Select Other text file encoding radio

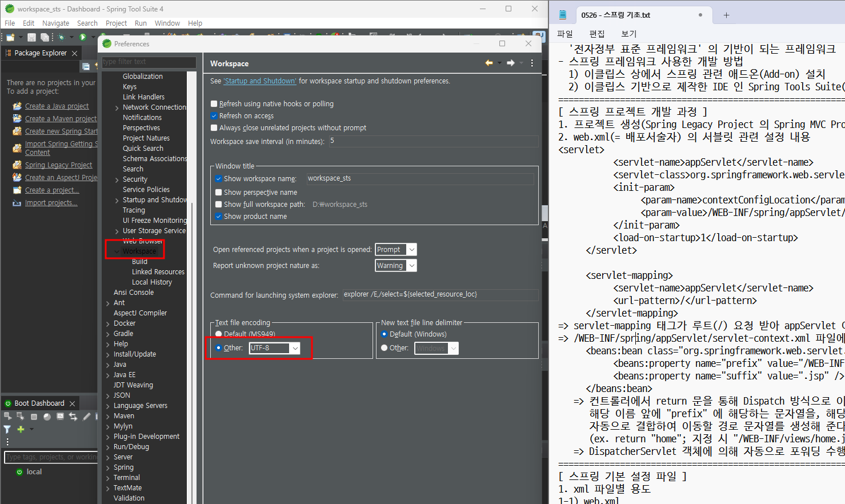(x=219, y=348)
